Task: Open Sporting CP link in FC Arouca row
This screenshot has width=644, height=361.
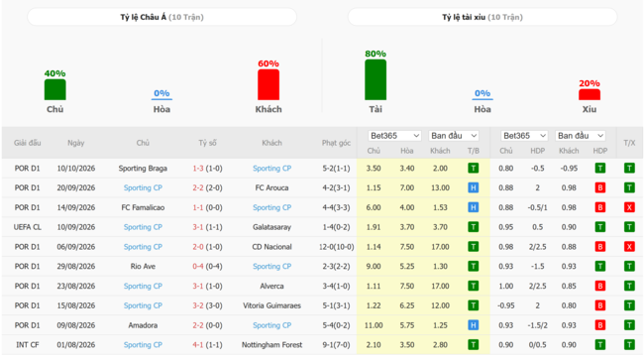Action: coord(143,187)
